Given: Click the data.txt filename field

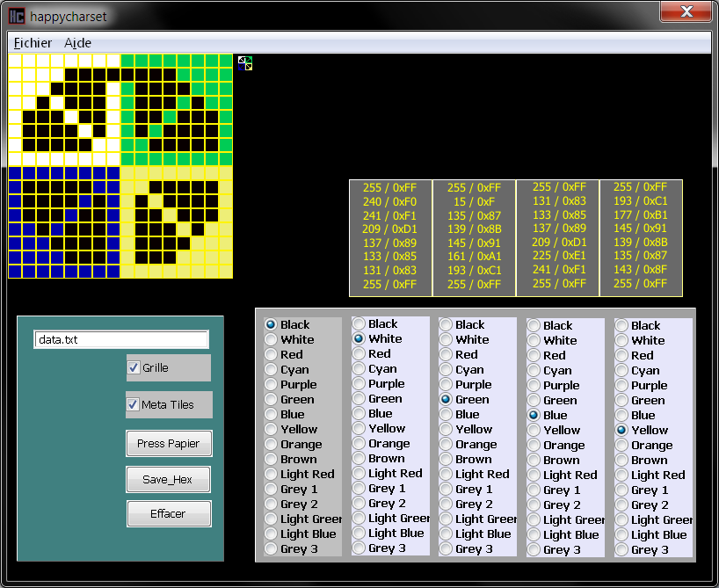Looking at the screenshot, I should tap(121, 339).
